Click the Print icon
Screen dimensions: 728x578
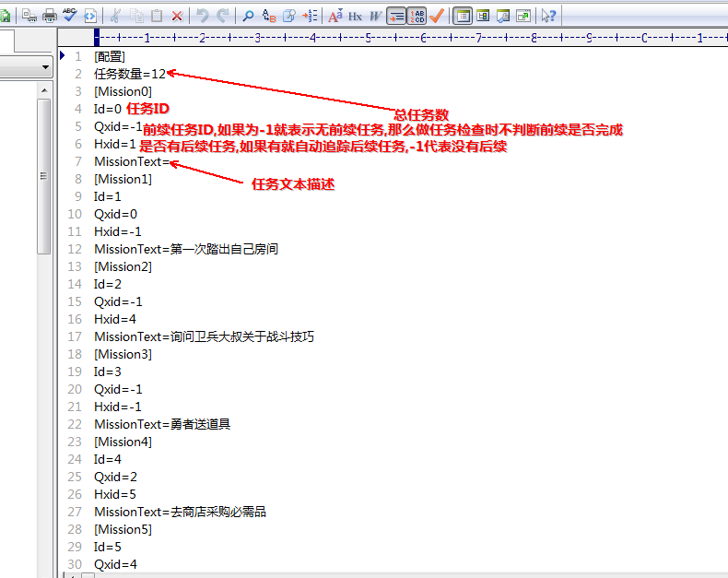click(x=49, y=17)
